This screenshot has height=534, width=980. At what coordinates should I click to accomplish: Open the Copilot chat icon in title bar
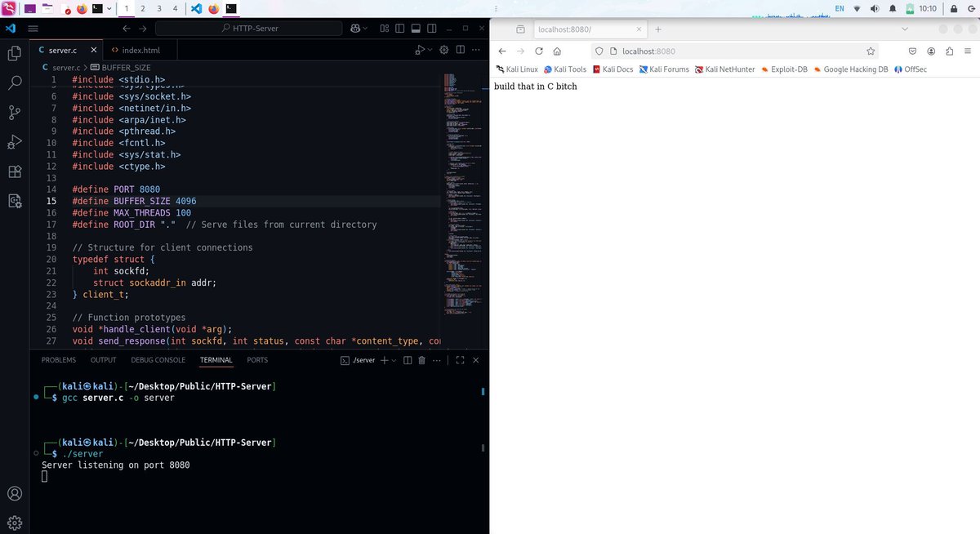coord(355,28)
